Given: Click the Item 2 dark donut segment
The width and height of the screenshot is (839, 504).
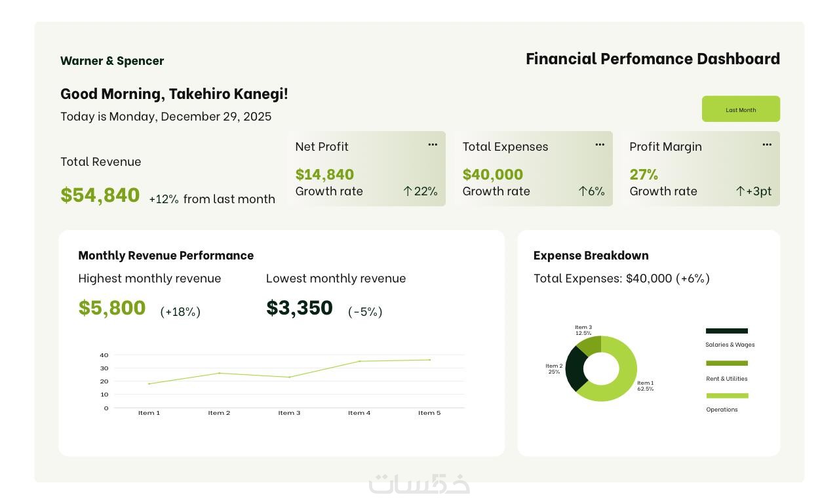Looking at the screenshot, I should pyautogui.click(x=574, y=367).
